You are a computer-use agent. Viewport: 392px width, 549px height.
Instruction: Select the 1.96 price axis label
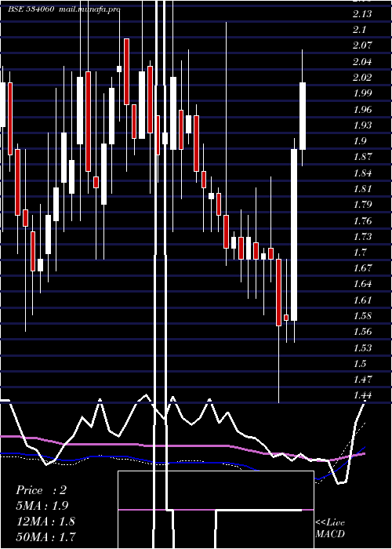[362, 110]
